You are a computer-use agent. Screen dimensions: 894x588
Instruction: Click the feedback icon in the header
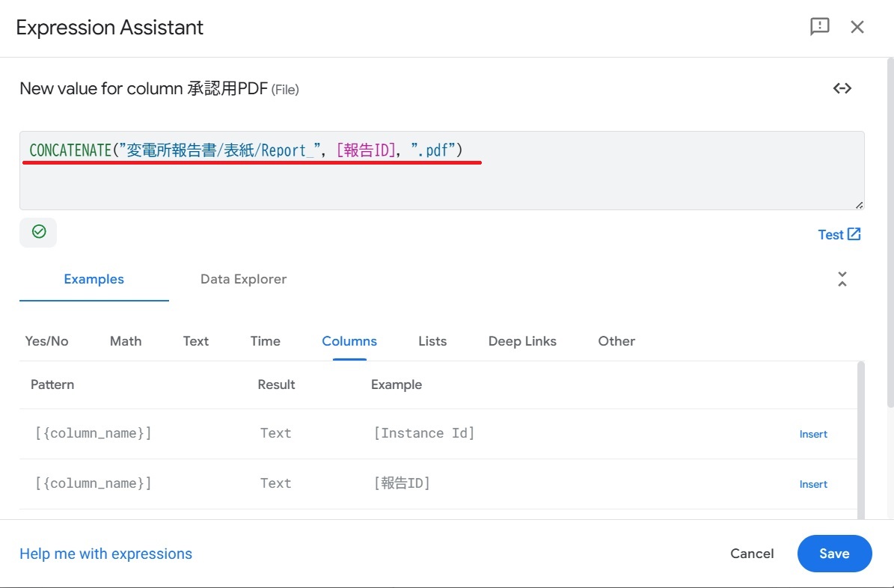[x=820, y=27]
